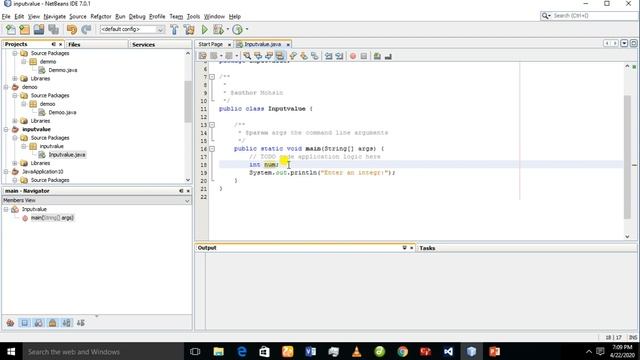Toggle Highlight Search in editor toolbar

[x=280, y=56]
